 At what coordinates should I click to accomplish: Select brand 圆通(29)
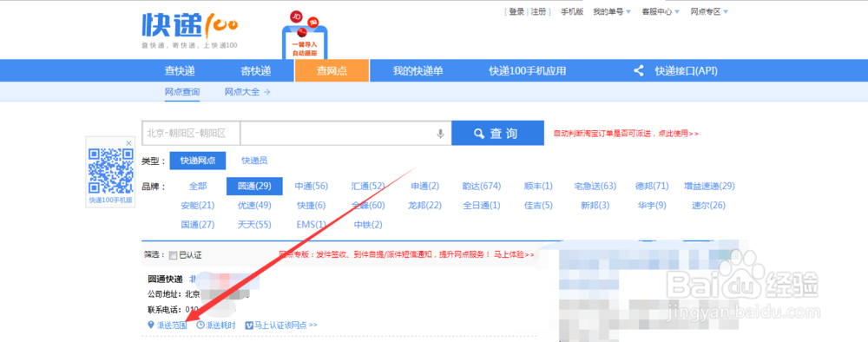[254, 186]
